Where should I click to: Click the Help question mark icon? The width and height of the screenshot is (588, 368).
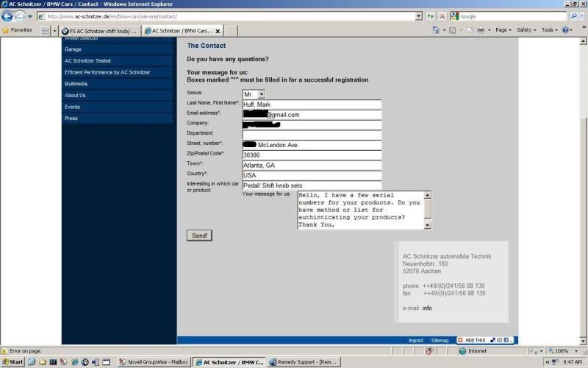click(566, 30)
